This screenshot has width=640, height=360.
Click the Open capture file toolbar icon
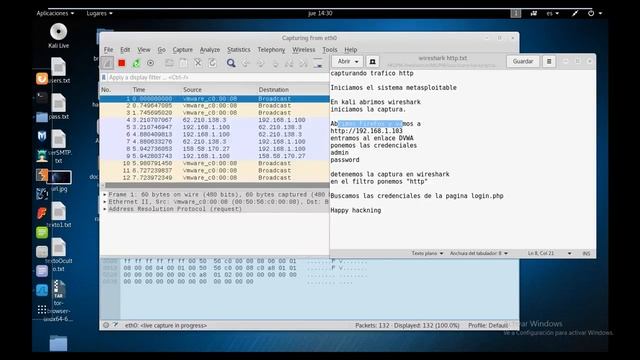point(169,63)
